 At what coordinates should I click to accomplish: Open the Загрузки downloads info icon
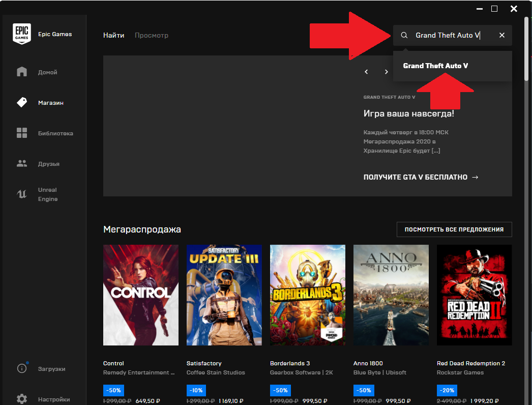coord(22,368)
